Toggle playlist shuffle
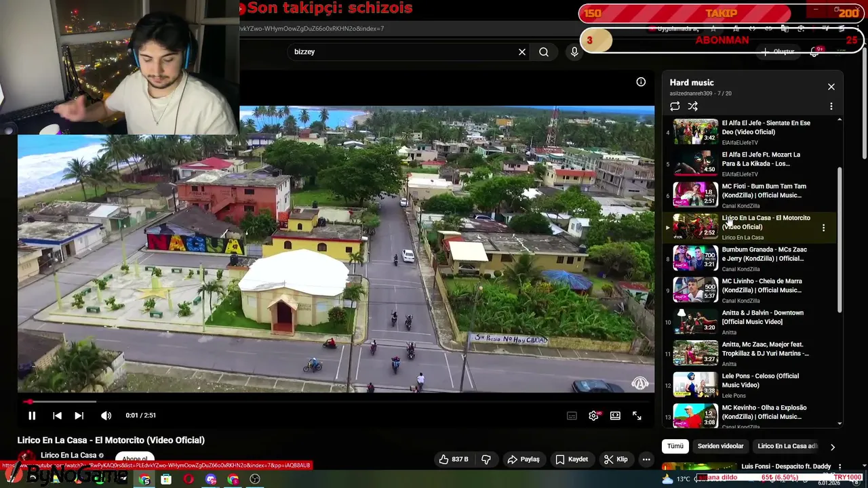The height and width of the screenshot is (488, 868). tap(692, 106)
